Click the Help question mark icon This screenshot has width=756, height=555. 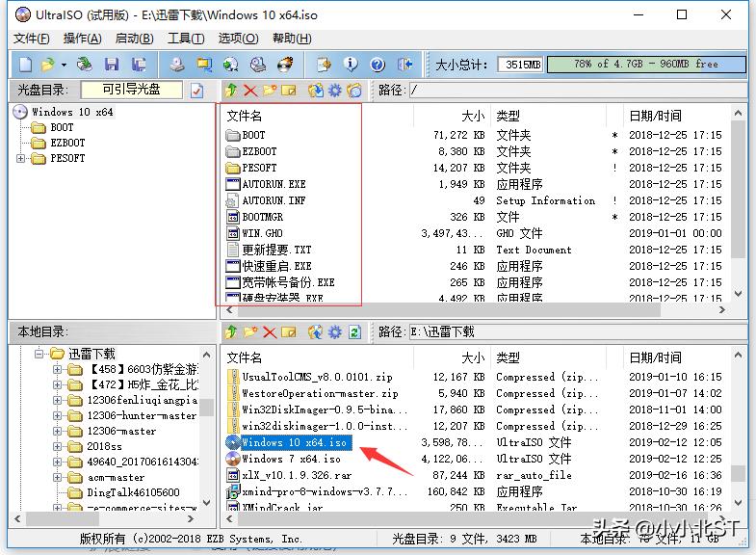point(378,65)
